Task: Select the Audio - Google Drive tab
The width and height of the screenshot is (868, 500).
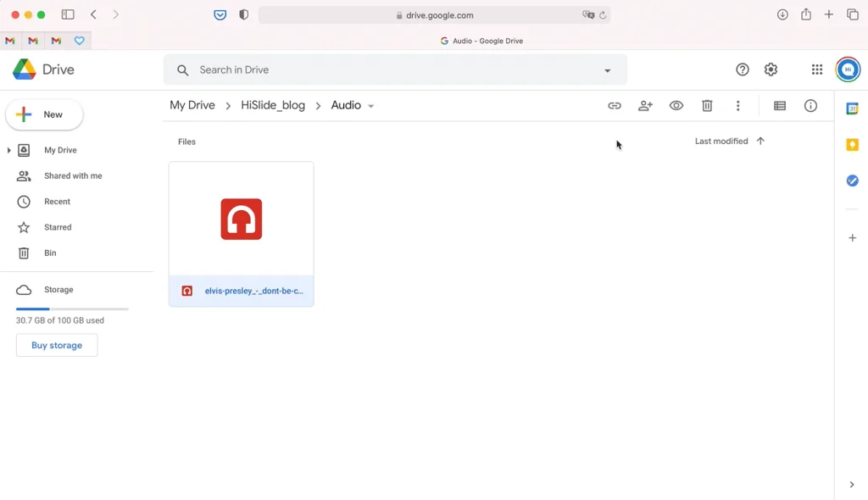Action: click(x=481, y=41)
